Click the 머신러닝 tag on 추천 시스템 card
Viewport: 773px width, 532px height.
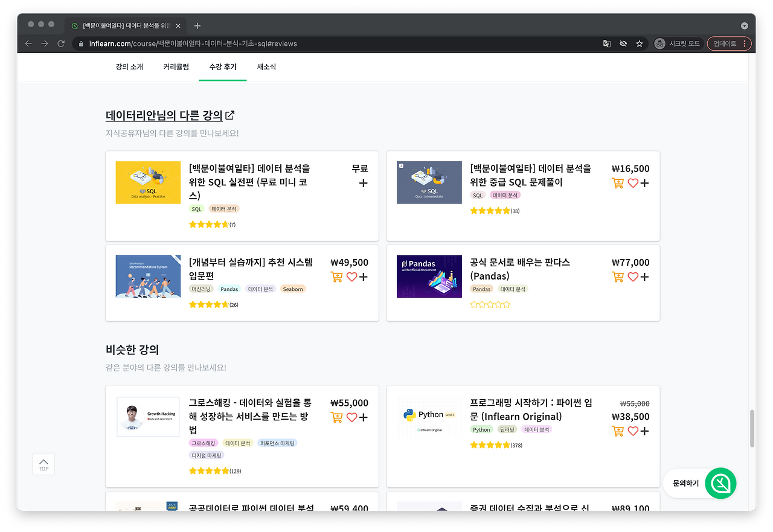202,289
